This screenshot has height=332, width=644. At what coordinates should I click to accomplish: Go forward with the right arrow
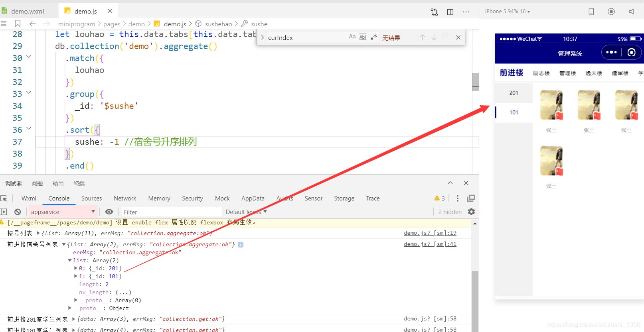point(47,24)
